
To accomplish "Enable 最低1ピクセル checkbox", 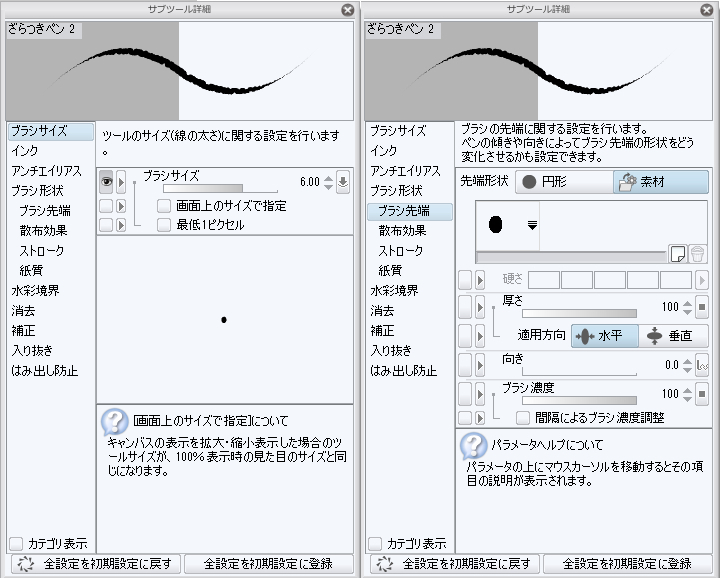I will [x=163, y=225].
